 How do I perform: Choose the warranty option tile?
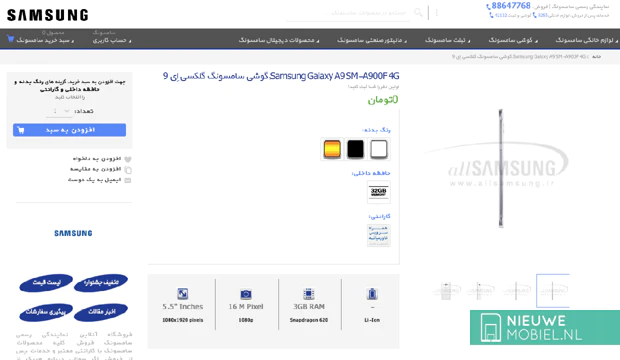[378, 235]
